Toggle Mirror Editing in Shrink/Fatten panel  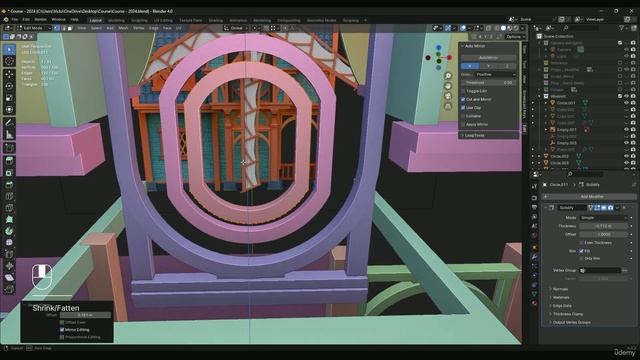click(62, 330)
